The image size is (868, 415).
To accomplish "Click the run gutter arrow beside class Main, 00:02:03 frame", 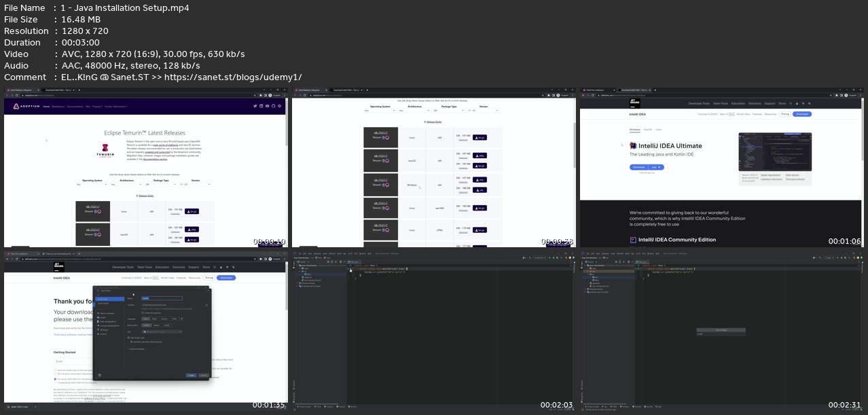I will point(350,266).
